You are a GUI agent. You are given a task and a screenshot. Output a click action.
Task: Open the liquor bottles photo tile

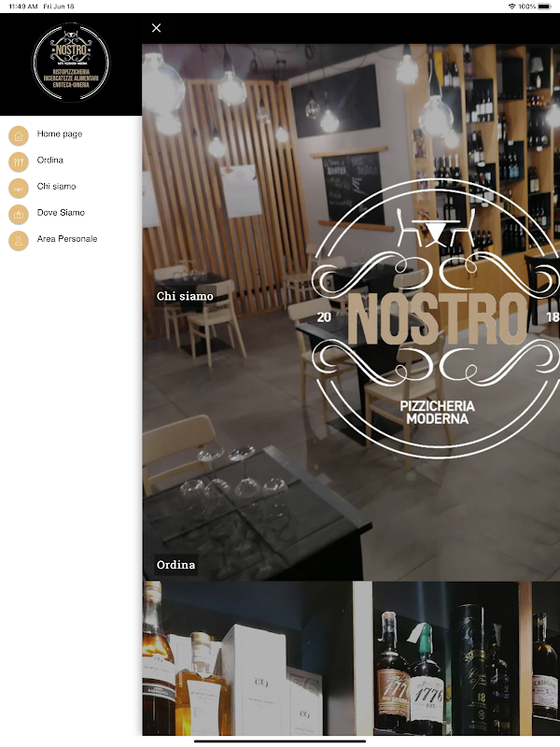(x=351, y=658)
